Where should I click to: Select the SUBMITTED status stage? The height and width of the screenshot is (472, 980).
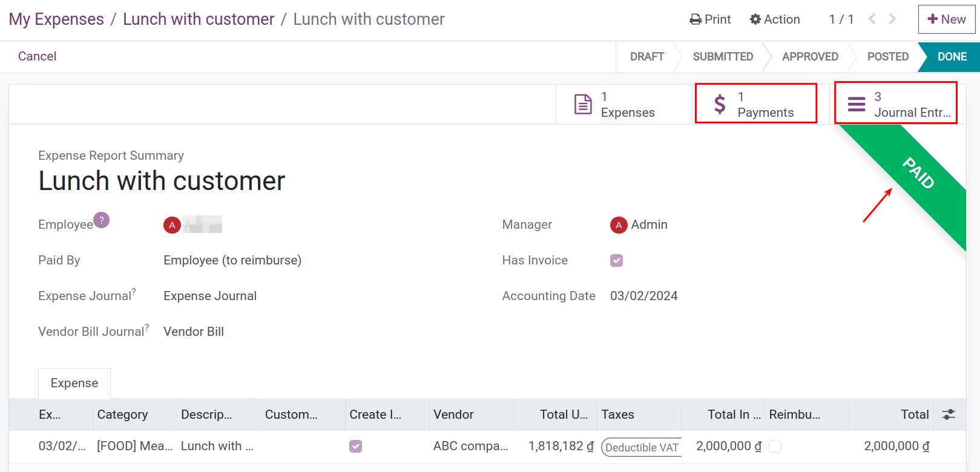point(723,56)
